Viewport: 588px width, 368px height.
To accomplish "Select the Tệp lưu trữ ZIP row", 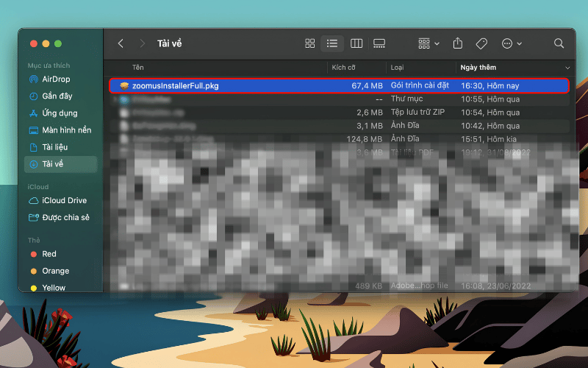I will (x=339, y=113).
